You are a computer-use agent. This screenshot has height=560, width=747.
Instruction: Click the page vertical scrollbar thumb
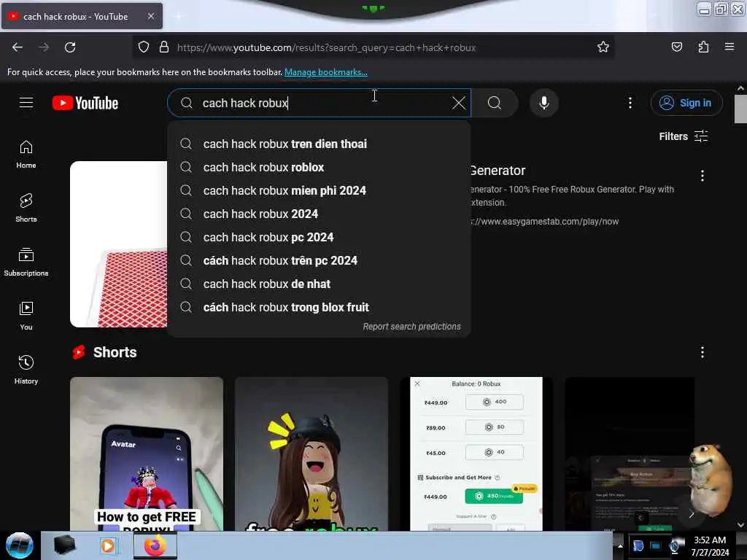pos(740,109)
